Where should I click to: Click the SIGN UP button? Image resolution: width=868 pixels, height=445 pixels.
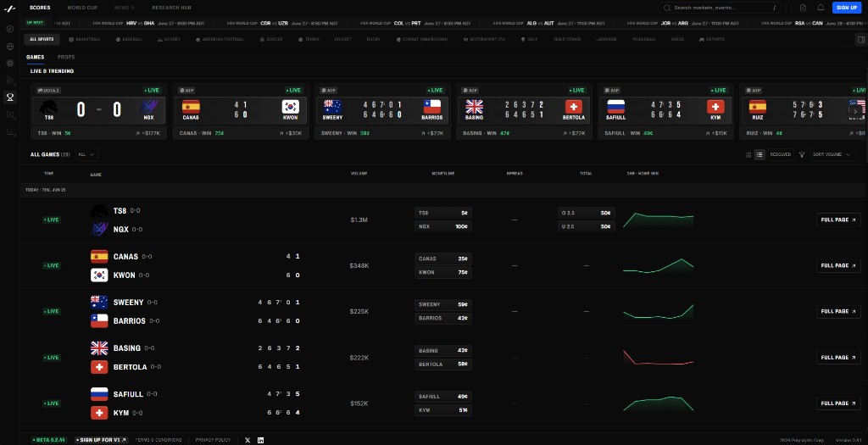(847, 8)
